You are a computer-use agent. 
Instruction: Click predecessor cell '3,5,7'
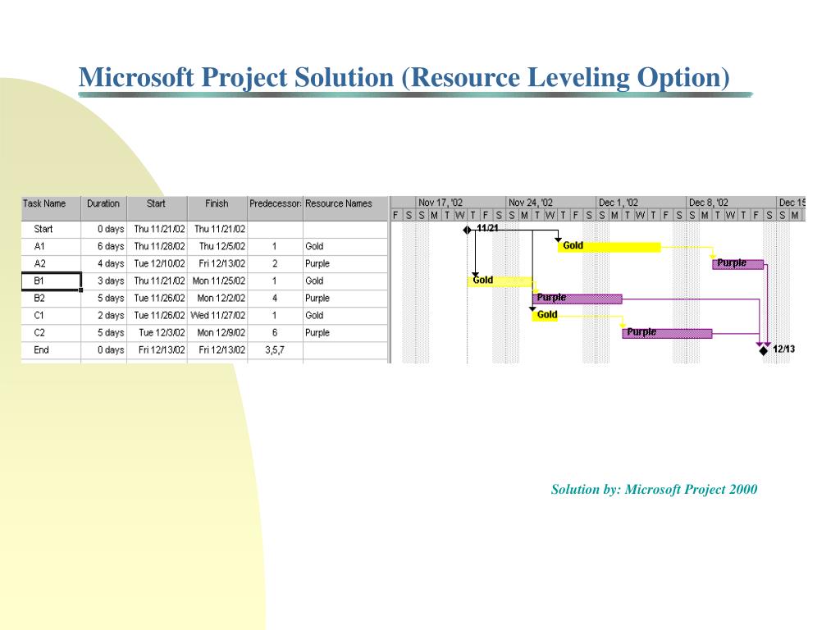coord(276,349)
